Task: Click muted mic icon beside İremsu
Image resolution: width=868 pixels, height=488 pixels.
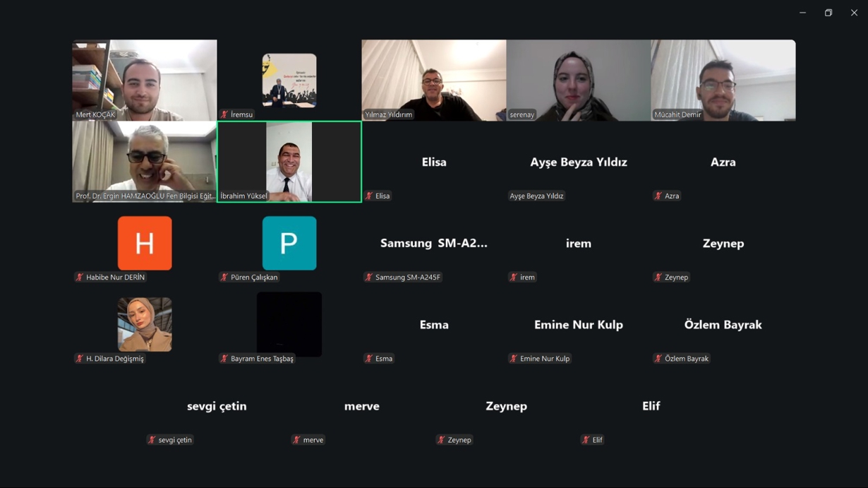Action: 224,114
